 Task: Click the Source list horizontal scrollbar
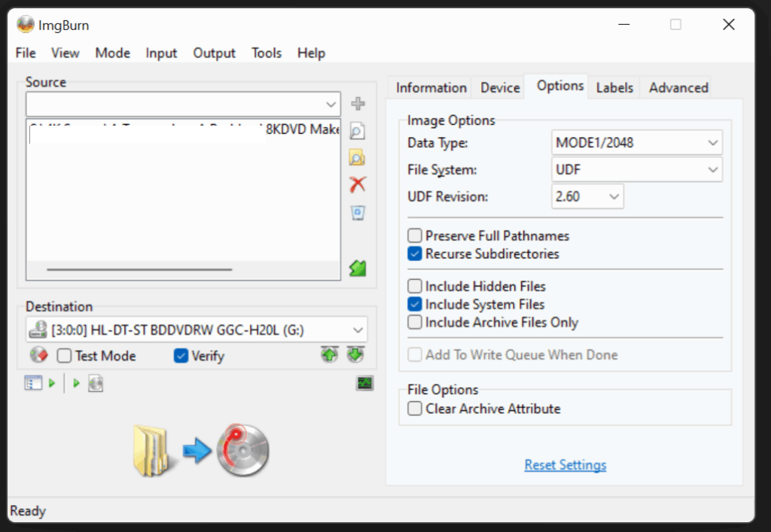139,269
